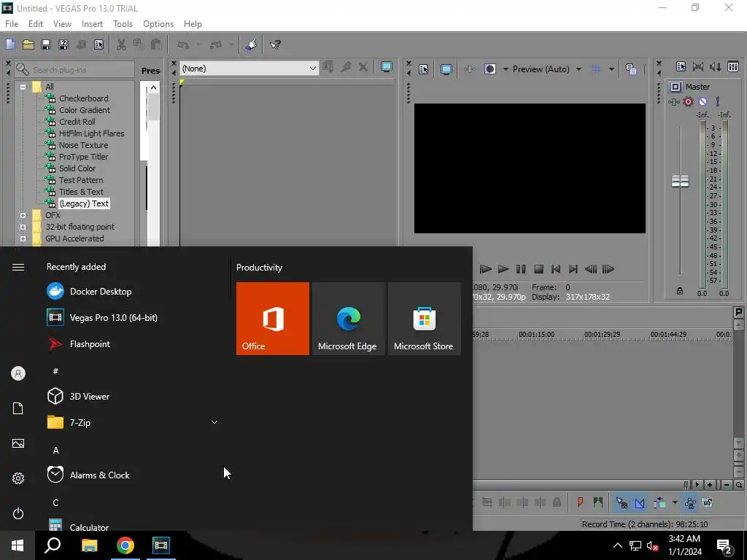Click the Auto Ripple icon
This screenshot has height=560, width=747.
(659, 502)
